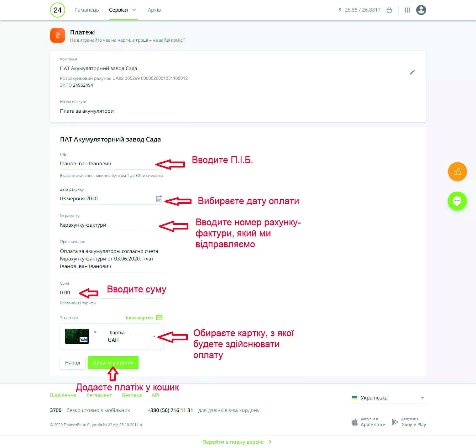Image resolution: width=476 pixels, height=448 pixels.
Task: Click the exchange rate 26.55 / 26.8817
Action: tap(363, 10)
